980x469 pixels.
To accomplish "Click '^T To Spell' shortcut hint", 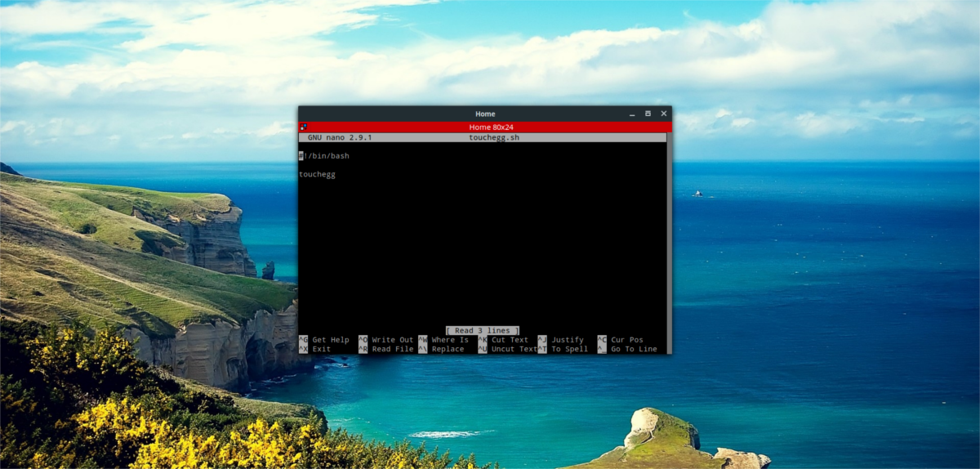I will [563, 349].
